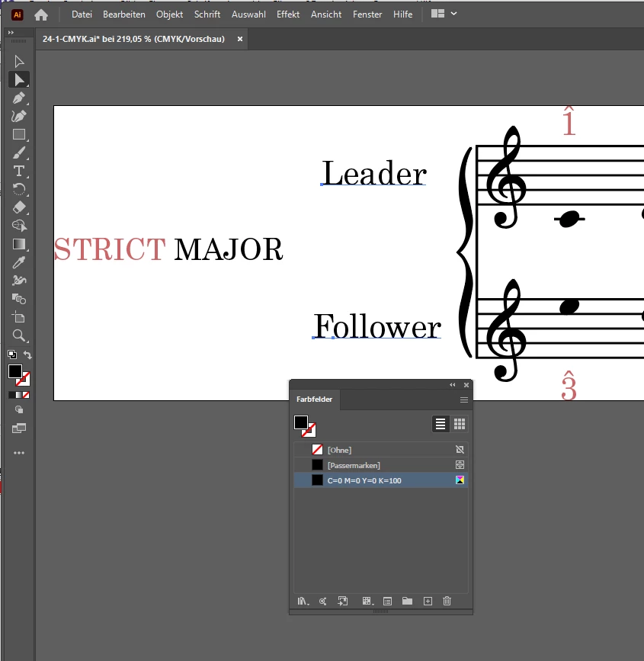
Task: Open the Farbfelder panel menu
Action: [464, 399]
